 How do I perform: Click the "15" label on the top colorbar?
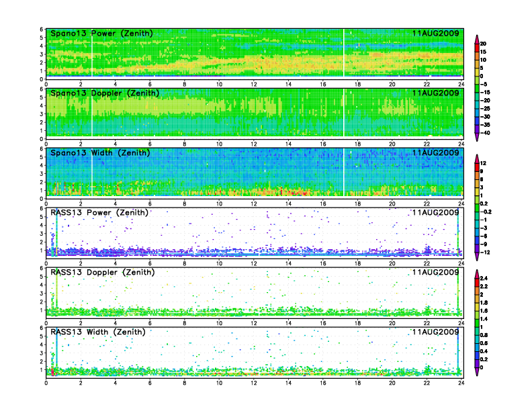[483, 52]
